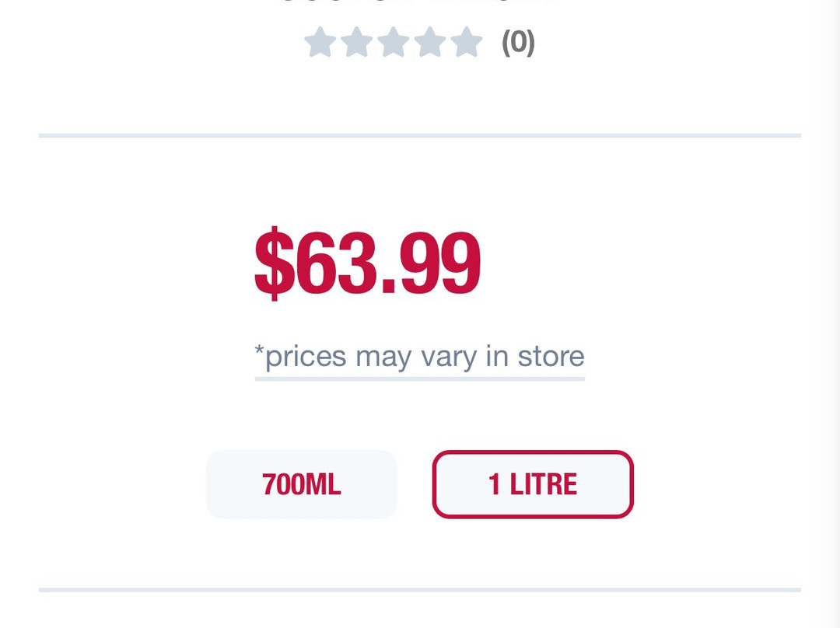This screenshot has height=628, width=840.
Task: Choose the fourth rating star
Action: tap(429, 42)
